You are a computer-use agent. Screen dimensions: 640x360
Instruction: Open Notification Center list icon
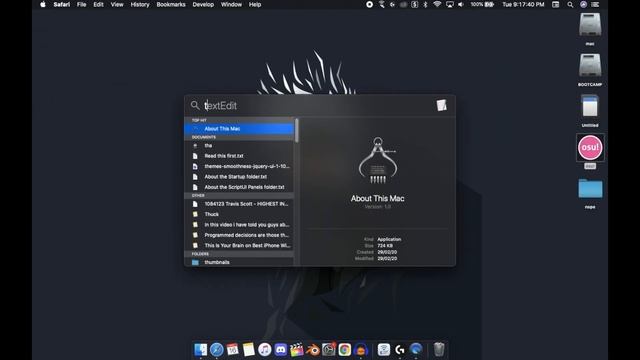click(596, 4)
